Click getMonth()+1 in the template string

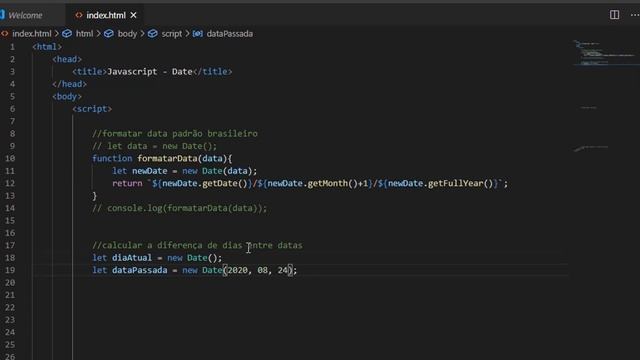338,183
